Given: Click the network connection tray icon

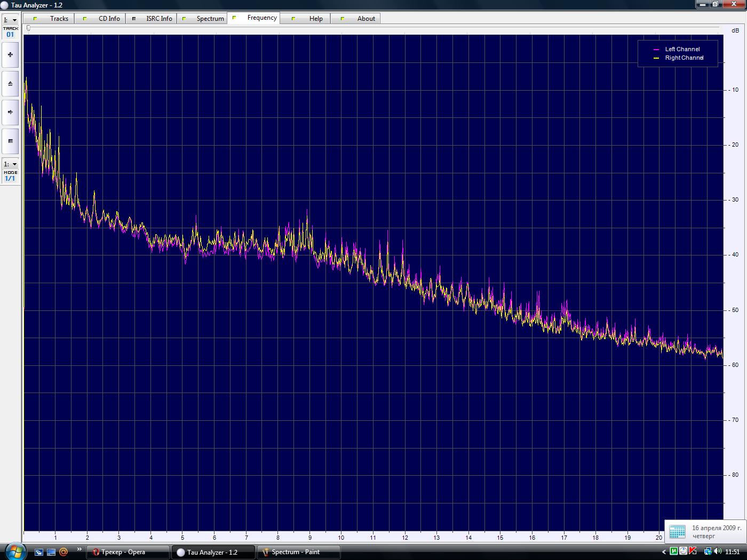Looking at the screenshot, I should pyautogui.click(x=708, y=551).
